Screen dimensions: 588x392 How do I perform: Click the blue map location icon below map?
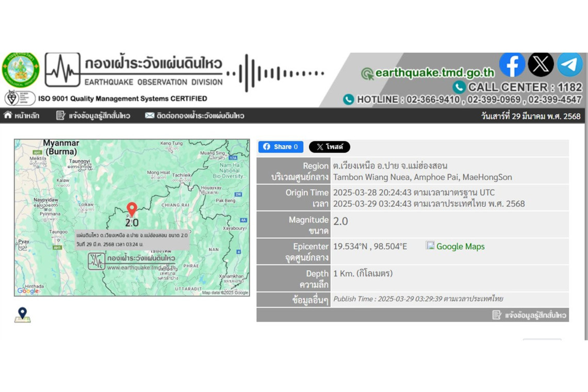pyautogui.click(x=22, y=315)
